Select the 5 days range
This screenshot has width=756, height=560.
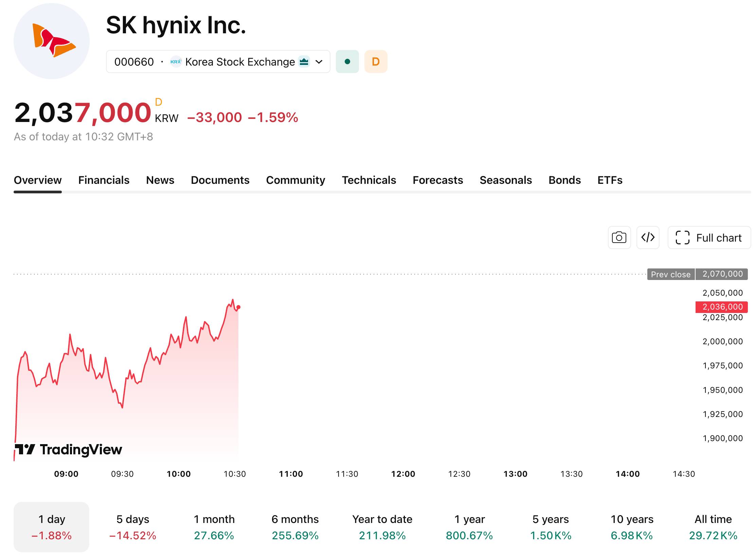(133, 527)
